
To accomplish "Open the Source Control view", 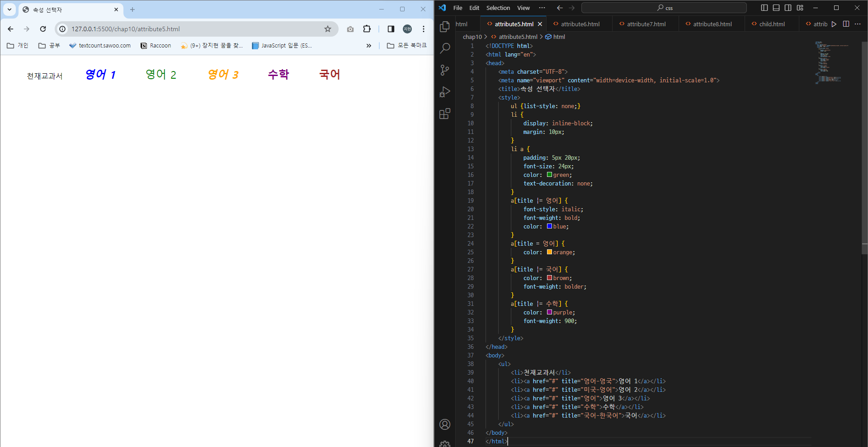I will tap(445, 70).
